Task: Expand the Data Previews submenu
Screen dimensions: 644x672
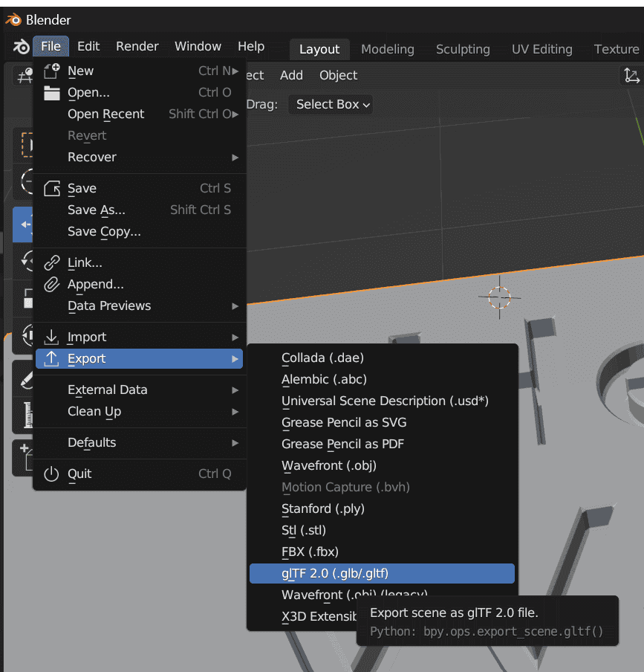Action: tap(140, 306)
